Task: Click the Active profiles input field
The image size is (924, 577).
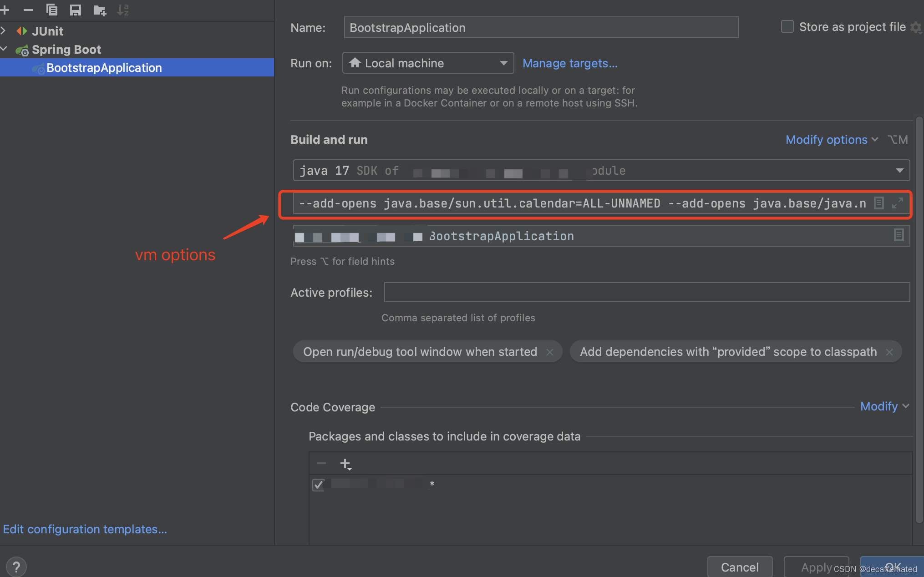Action: point(646,292)
